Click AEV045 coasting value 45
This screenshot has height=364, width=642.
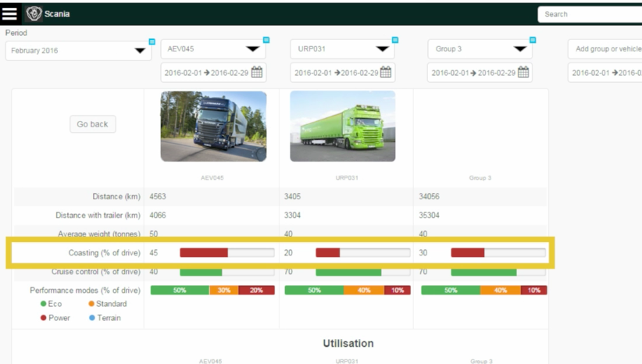click(x=154, y=252)
